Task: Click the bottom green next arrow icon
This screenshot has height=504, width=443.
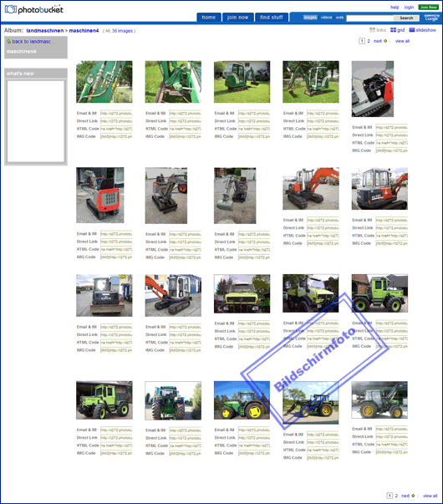Action: [x=413, y=496]
